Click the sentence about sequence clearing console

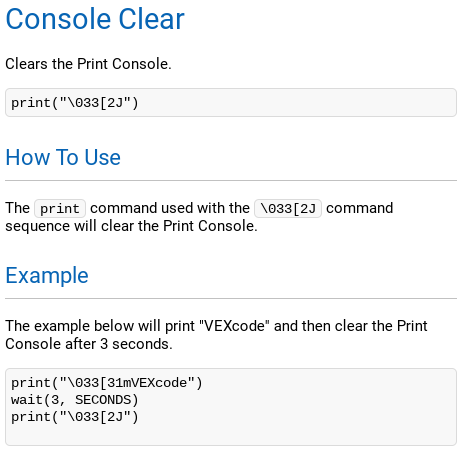coord(131,226)
